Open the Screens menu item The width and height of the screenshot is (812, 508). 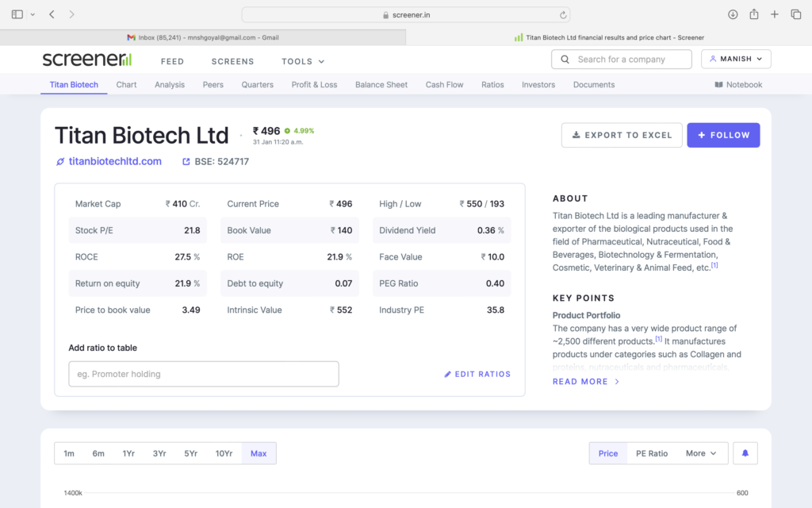coord(232,61)
